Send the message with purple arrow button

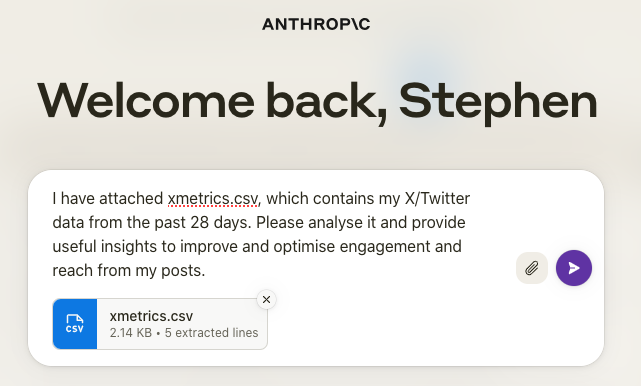click(574, 268)
